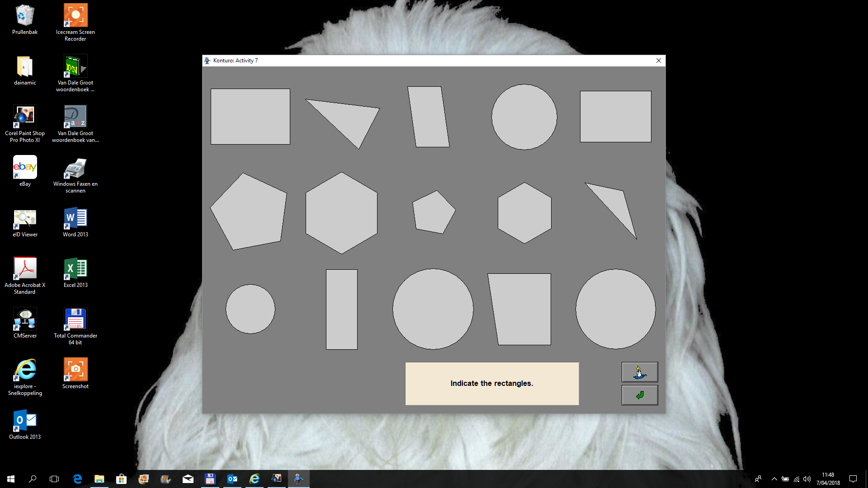This screenshot has width=868, height=488.
Task: Open Task View on the taskbar
Action: pyautogui.click(x=54, y=479)
